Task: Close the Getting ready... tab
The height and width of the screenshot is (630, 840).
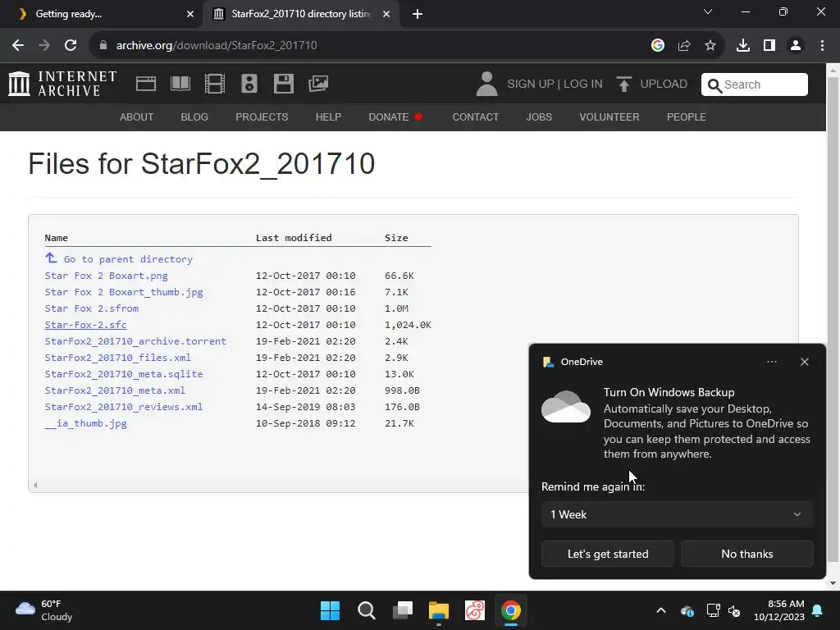Action: 189,14
